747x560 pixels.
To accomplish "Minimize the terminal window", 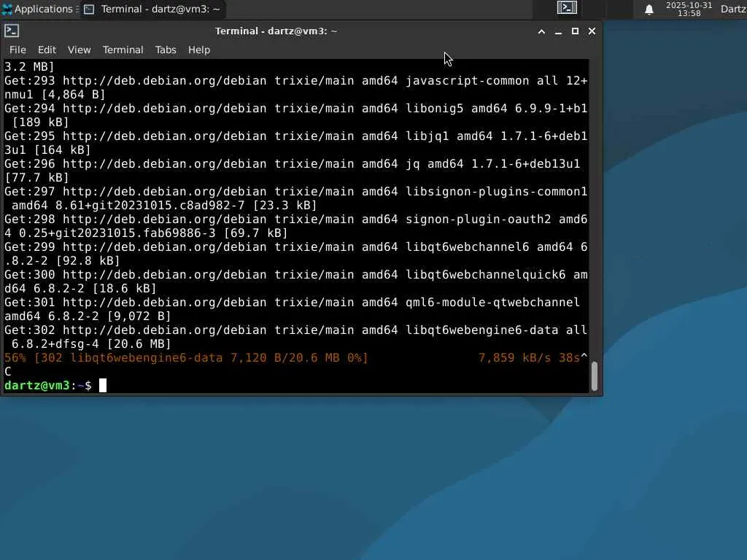I will (x=558, y=31).
